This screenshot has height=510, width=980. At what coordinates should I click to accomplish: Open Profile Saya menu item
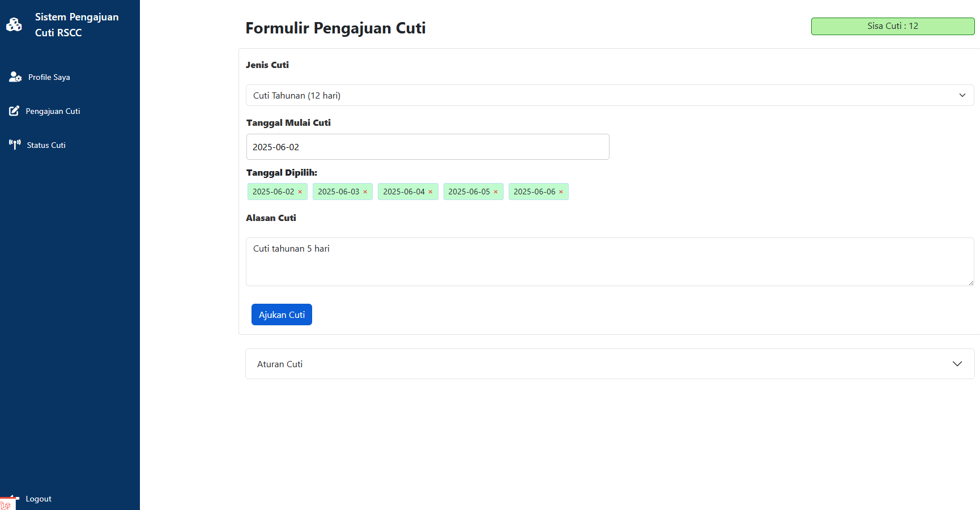coord(49,77)
